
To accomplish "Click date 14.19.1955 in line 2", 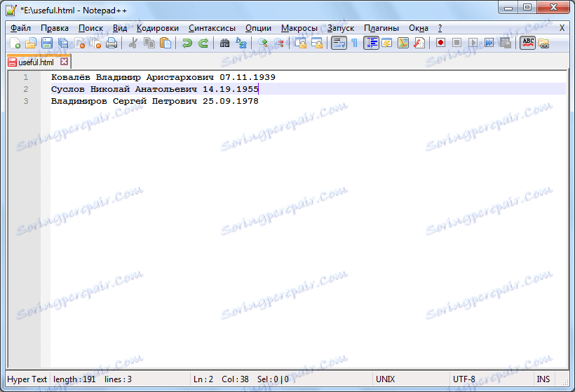I will [x=230, y=89].
